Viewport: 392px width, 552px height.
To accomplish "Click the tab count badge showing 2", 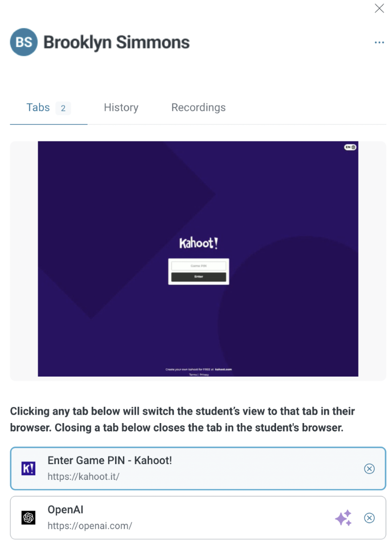I will click(x=63, y=108).
